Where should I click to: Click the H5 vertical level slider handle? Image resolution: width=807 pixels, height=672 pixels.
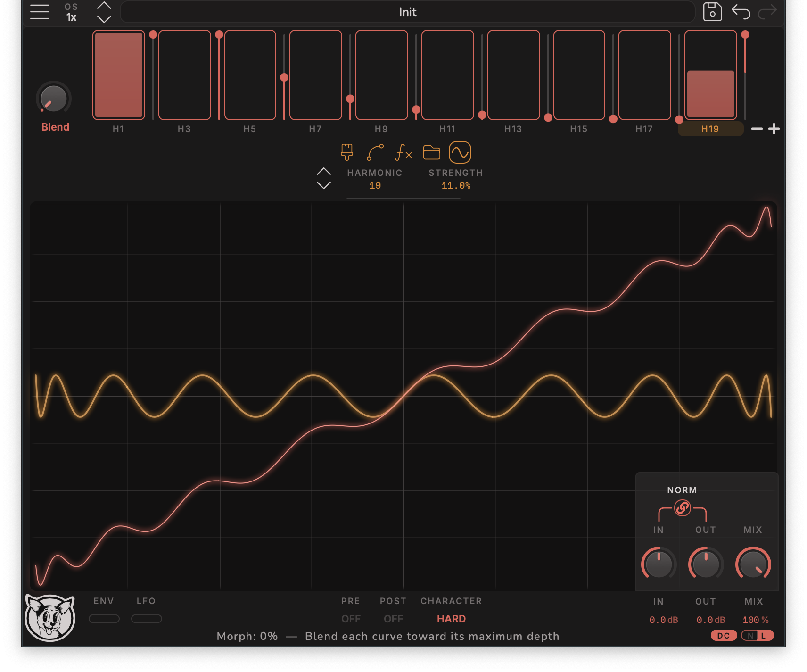284,77
